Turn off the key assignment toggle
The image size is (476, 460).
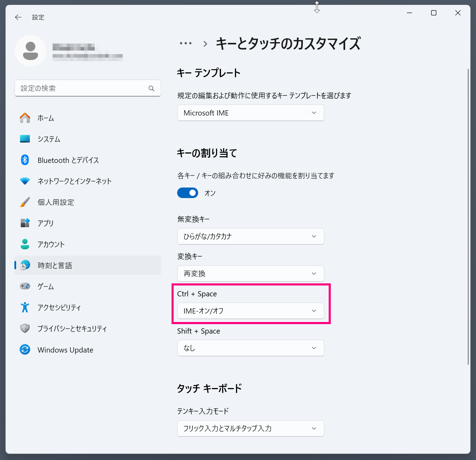click(188, 193)
